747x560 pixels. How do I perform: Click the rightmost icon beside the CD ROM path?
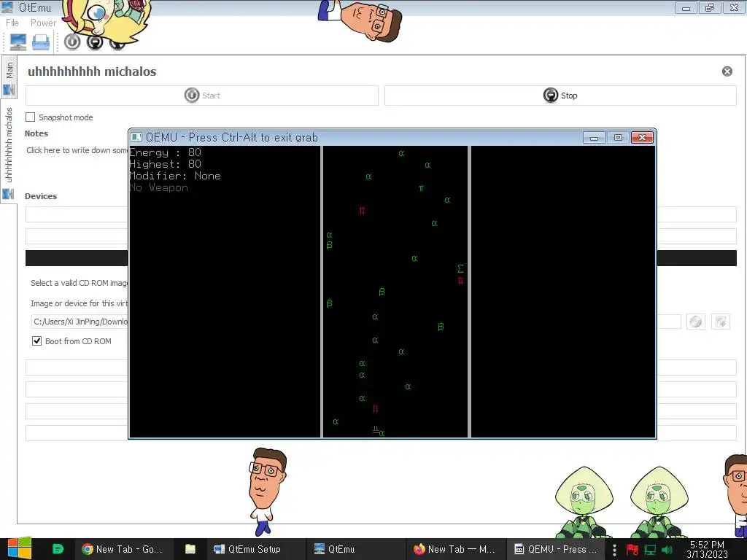click(720, 322)
